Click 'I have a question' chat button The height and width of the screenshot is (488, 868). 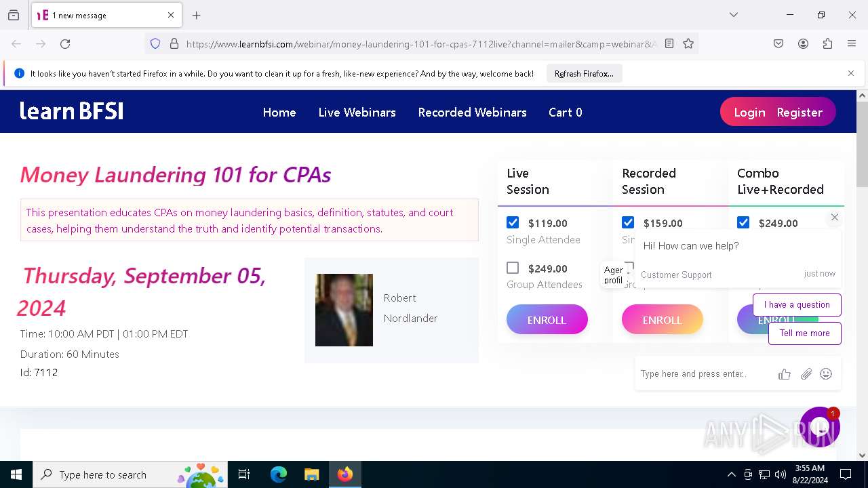pyautogui.click(x=797, y=305)
